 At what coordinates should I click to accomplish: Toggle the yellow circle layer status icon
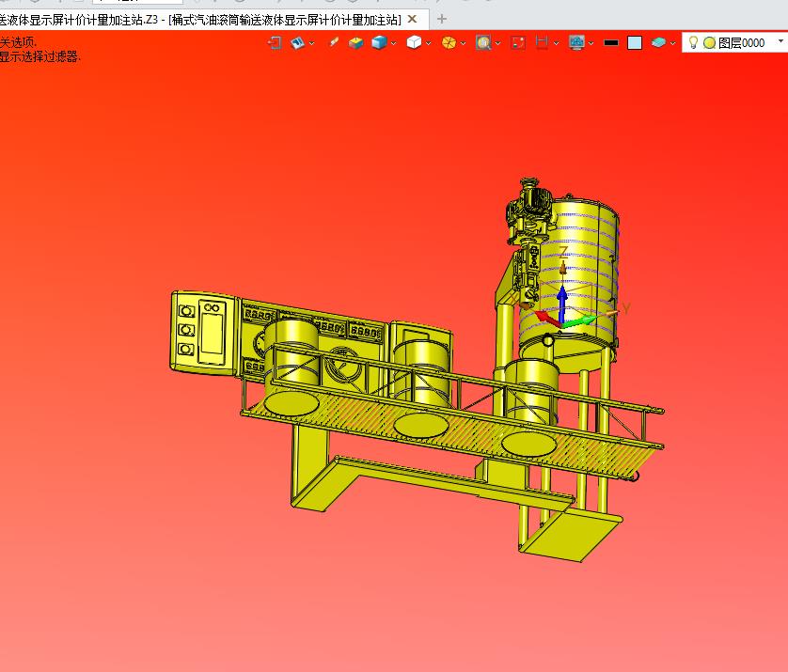(709, 43)
